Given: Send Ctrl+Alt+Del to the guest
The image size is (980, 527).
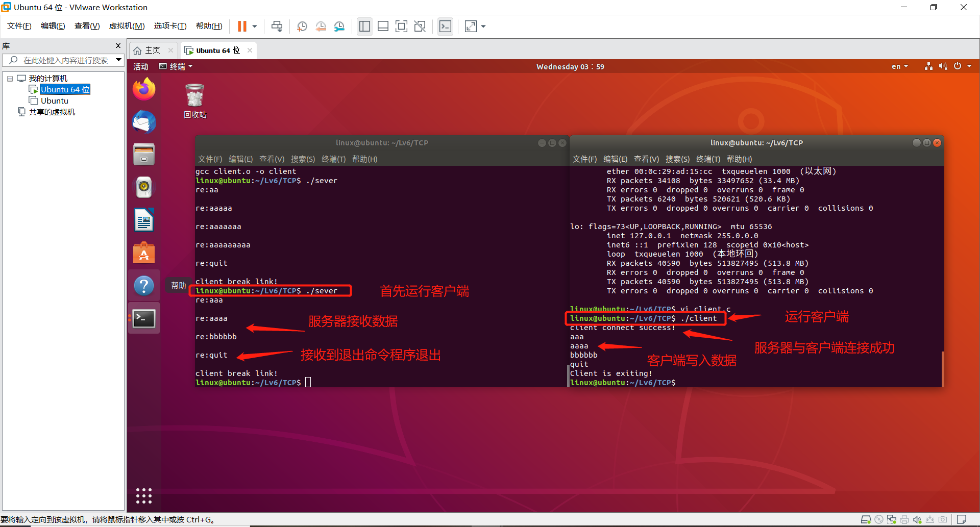Looking at the screenshot, I should 277,26.
